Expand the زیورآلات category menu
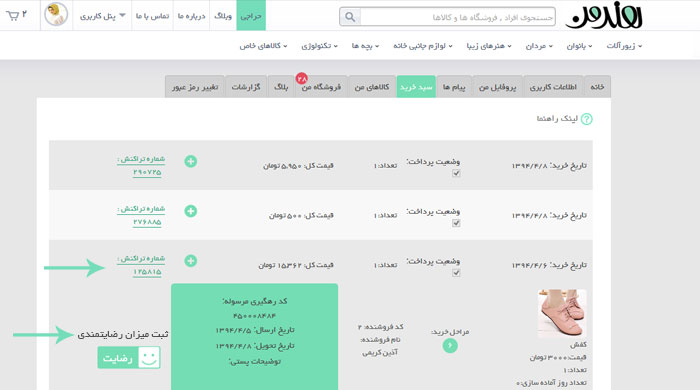This screenshot has height=390, width=700. pyautogui.click(x=624, y=46)
